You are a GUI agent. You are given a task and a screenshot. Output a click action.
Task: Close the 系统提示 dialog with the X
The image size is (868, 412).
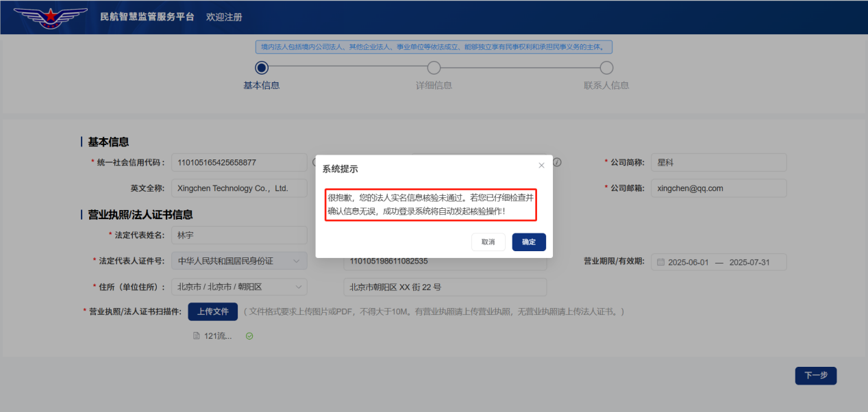click(541, 165)
